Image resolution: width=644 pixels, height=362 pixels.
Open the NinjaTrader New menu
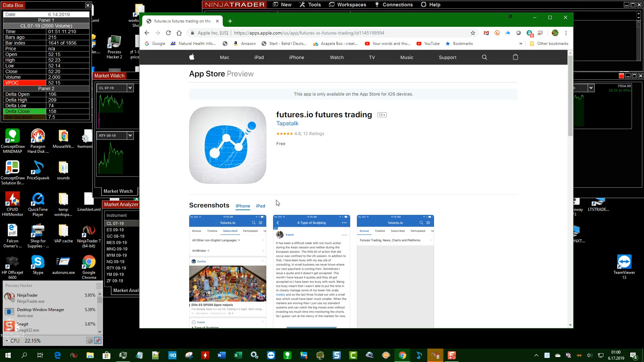[x=282, y=5]
